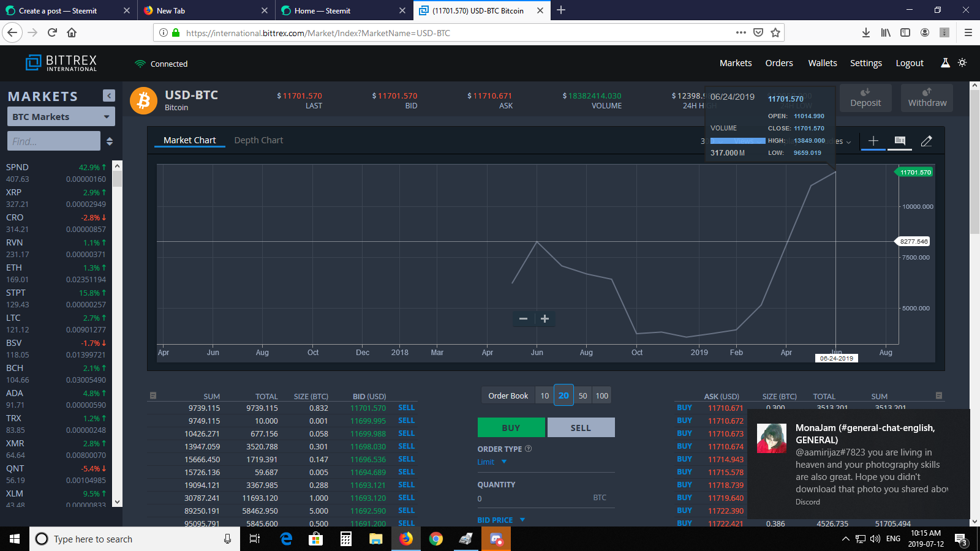Screen dimensions: 980x551
Task: Click the Withdraw button
Action: [927, 98]
